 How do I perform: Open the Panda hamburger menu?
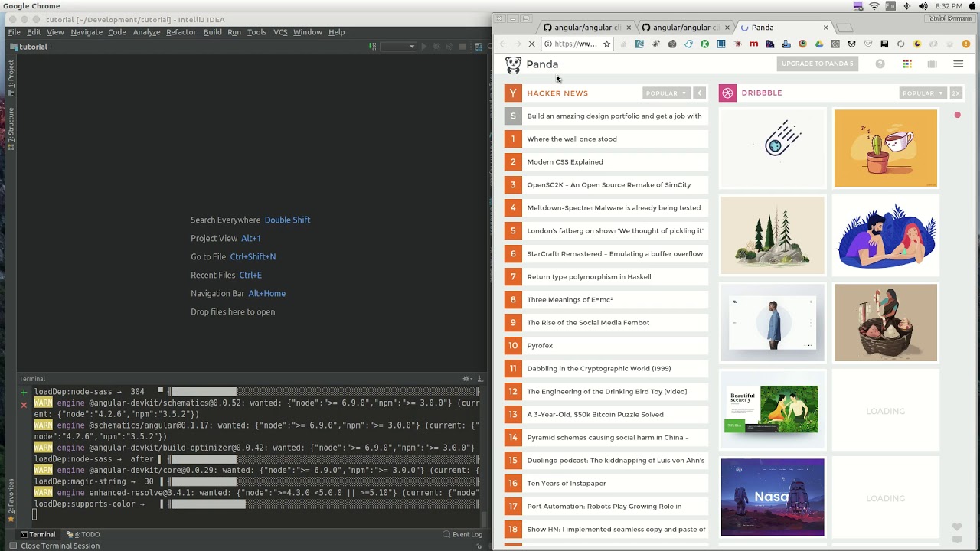tap(958, 64)
